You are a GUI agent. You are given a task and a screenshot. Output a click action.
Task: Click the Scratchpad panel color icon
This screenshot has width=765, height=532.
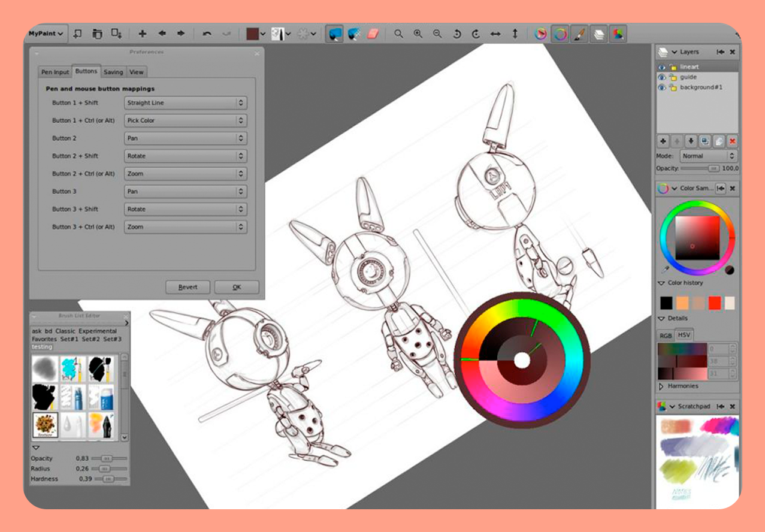pos(662,407)
